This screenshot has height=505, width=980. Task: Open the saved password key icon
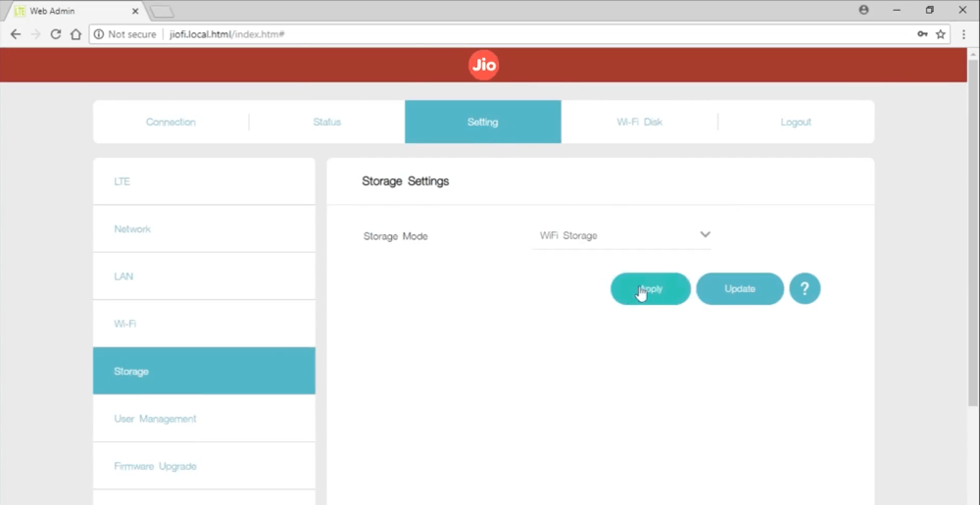pyautogui.click(x=922, y=34)
